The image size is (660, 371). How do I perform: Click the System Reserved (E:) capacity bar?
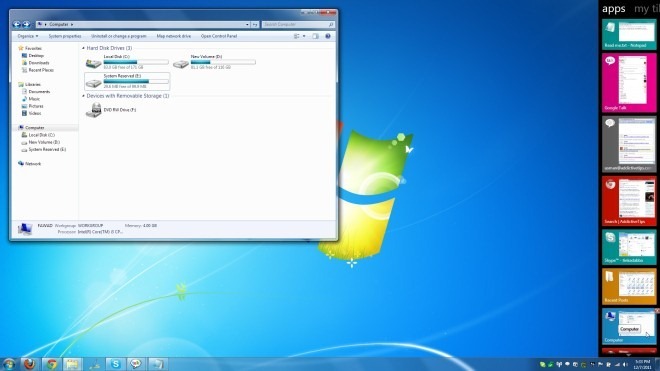tap(136, 81)
